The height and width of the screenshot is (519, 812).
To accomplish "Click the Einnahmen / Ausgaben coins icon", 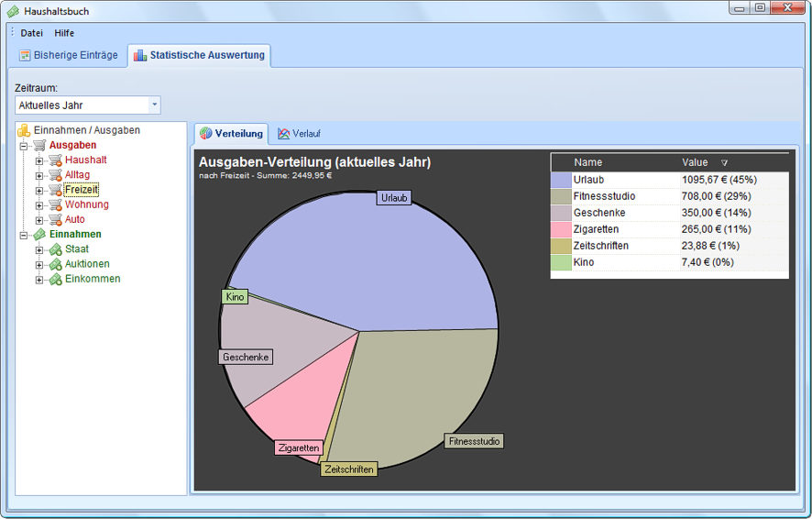I will 24,130.
